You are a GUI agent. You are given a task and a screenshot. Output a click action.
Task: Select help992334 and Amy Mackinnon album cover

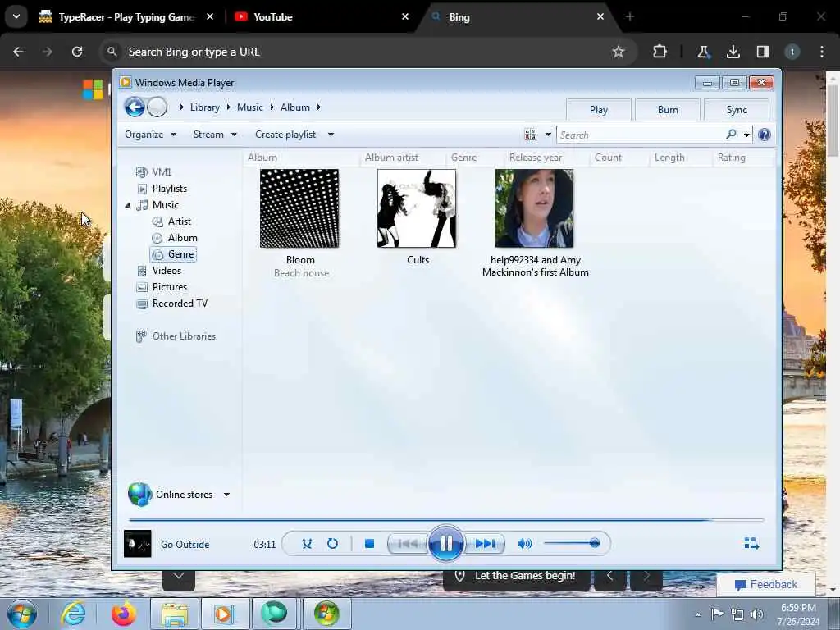tap(534, 208)
